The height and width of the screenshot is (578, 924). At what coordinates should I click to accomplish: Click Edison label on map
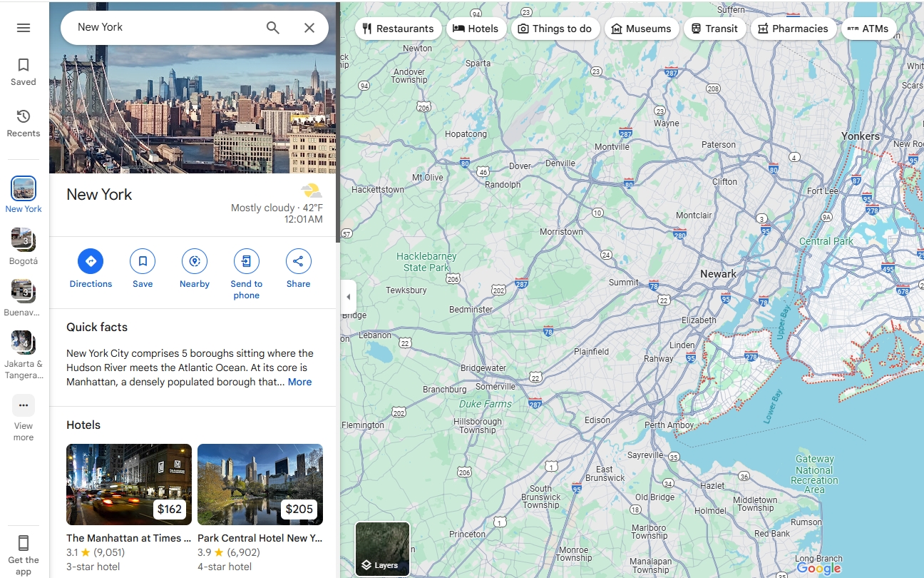point(597,420)
